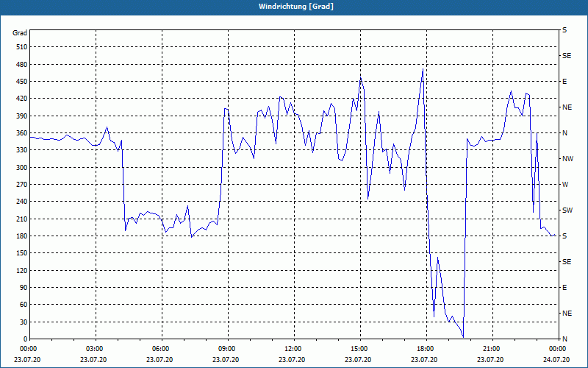Click the 510 y-axis value

22,47
